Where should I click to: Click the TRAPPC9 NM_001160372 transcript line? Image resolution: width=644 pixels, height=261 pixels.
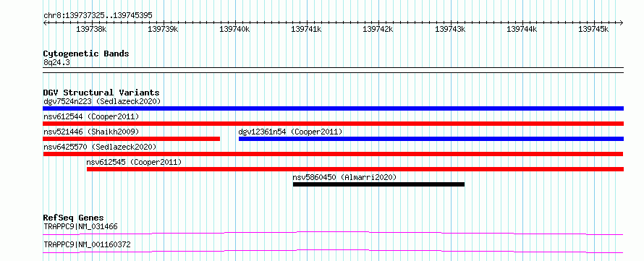click(x=333, y=251)
